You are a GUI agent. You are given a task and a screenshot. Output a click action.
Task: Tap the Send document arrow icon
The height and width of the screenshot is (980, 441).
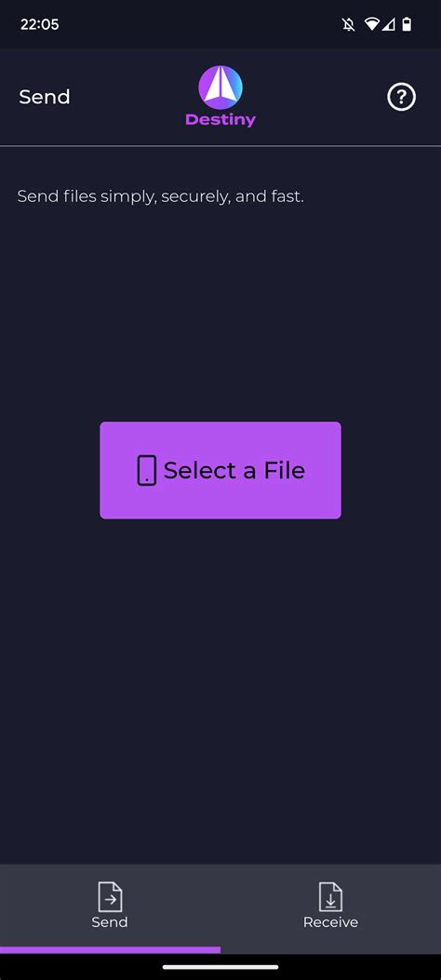pyautogui.click(x=110, y=897)
